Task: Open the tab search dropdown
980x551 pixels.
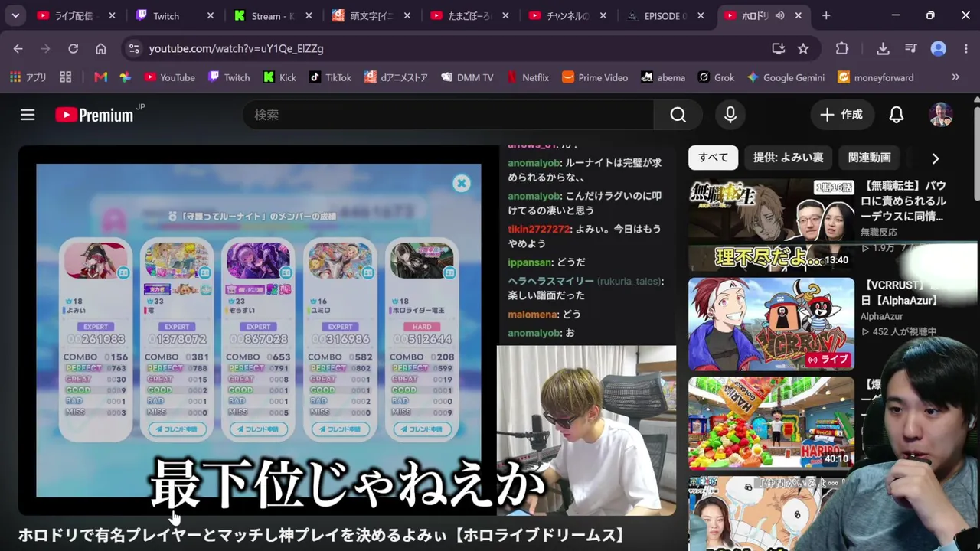Action: pyautogui.click(x=15, y=15)
